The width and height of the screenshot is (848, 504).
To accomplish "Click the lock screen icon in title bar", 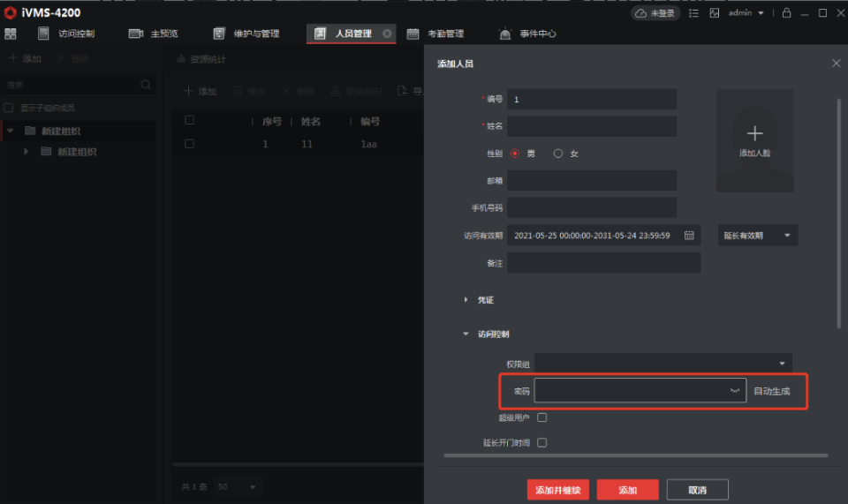I will 785,13.
